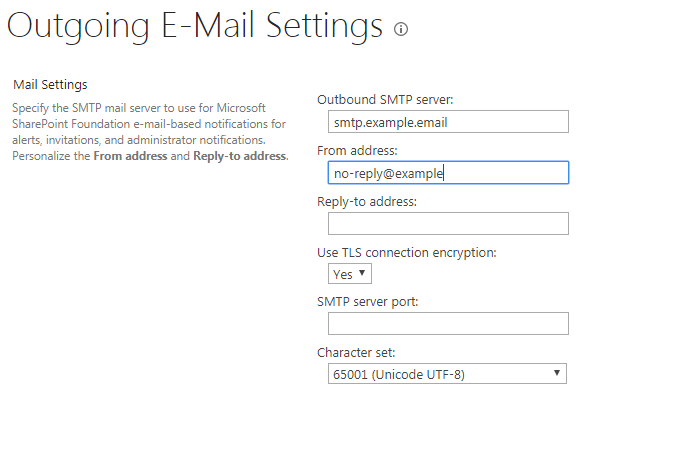Focus the From address text box
675x456 pixels.
[x=448, y=173]
